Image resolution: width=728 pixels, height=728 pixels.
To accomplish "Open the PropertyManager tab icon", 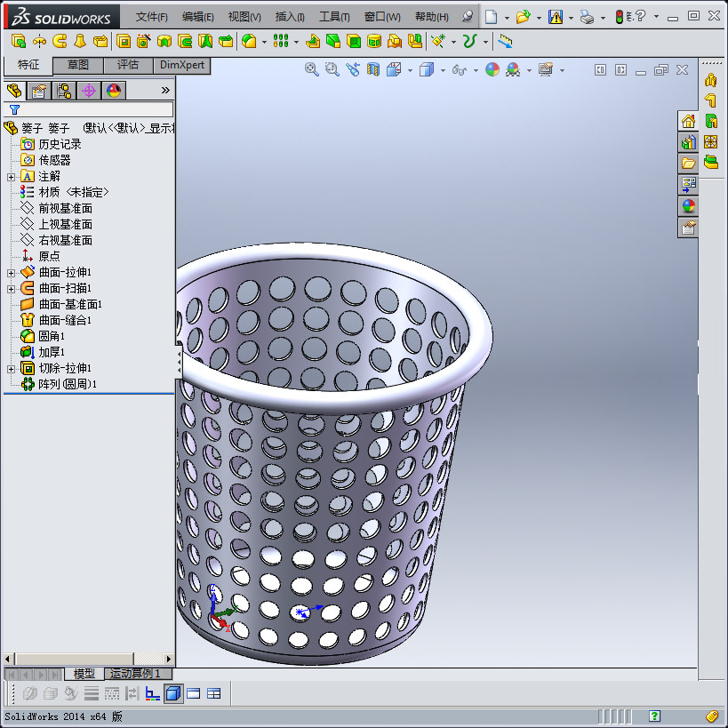I will (x=39, y=90).
